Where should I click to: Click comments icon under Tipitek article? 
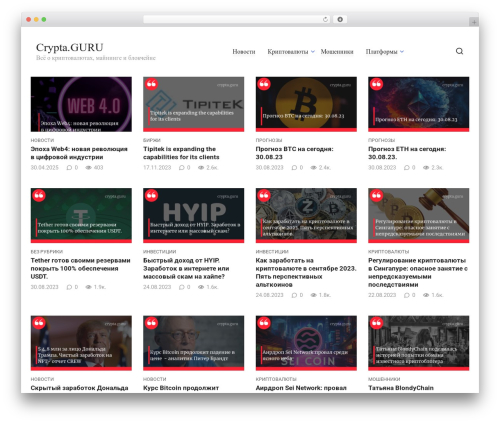(x=181, y=168)
